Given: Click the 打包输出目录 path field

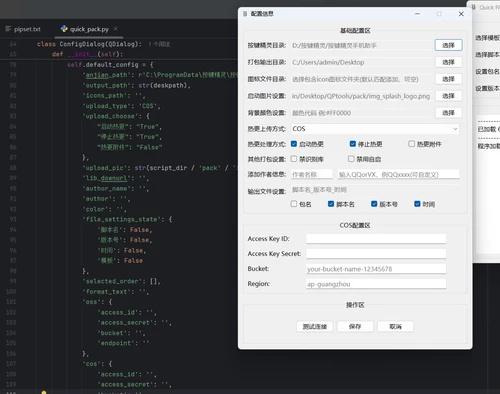Looking at the screenshot, I should [x=362, y=62].
